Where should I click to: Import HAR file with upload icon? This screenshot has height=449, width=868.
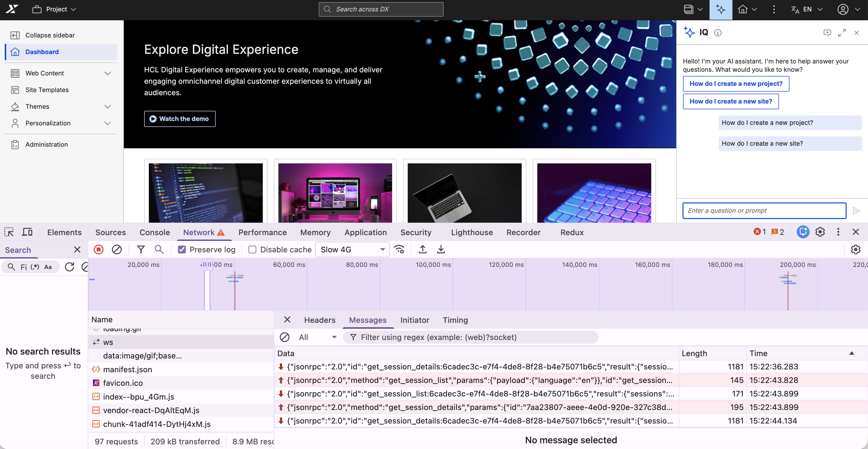(x=423, y=249)
